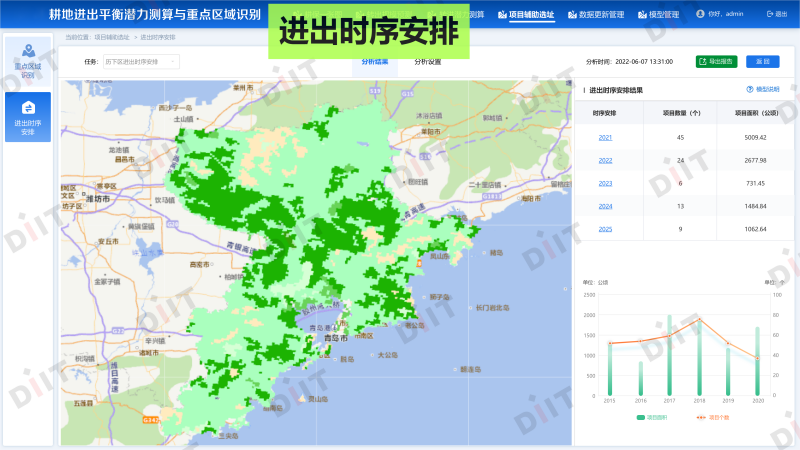Open 项目辅助选址 menu
Viewport: 800px width, 450px height.
[x=526, y=14]
